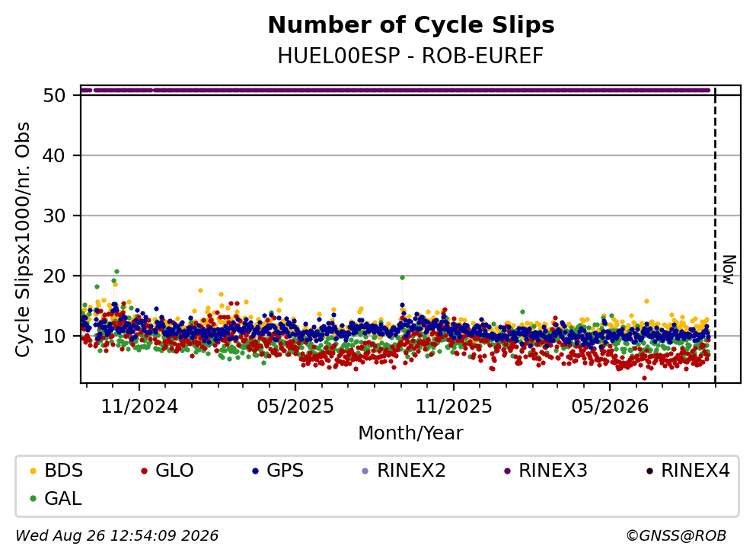Click the RINEX4 legend marker
Screen dimensions: 756x559
tap(649, 471)
